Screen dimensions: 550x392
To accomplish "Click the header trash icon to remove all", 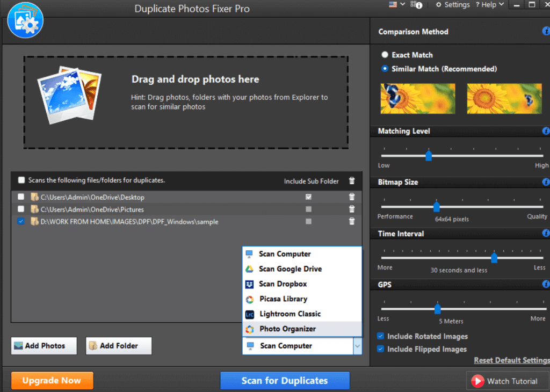I will 352,180.
